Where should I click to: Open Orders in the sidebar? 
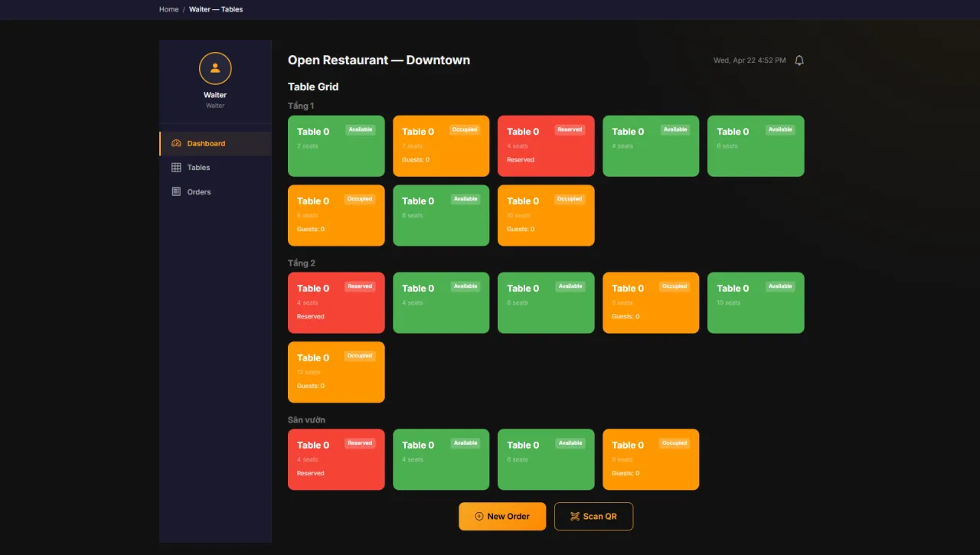point(215,192)
